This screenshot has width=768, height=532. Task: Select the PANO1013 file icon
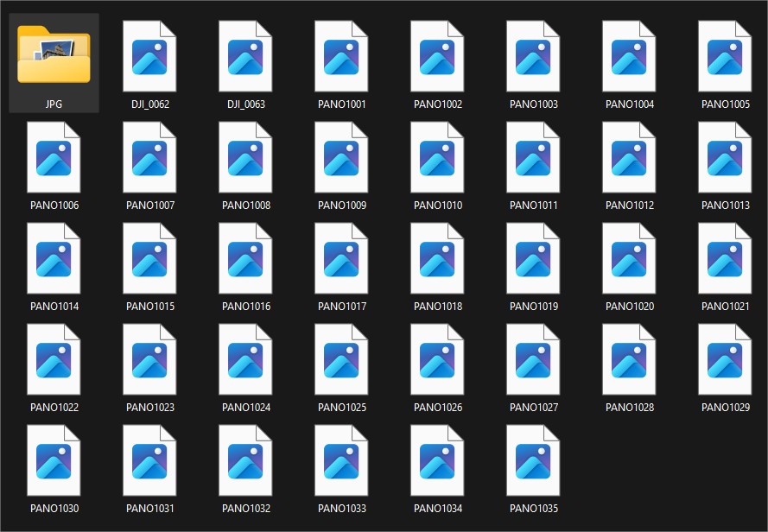tap(725, 157)
